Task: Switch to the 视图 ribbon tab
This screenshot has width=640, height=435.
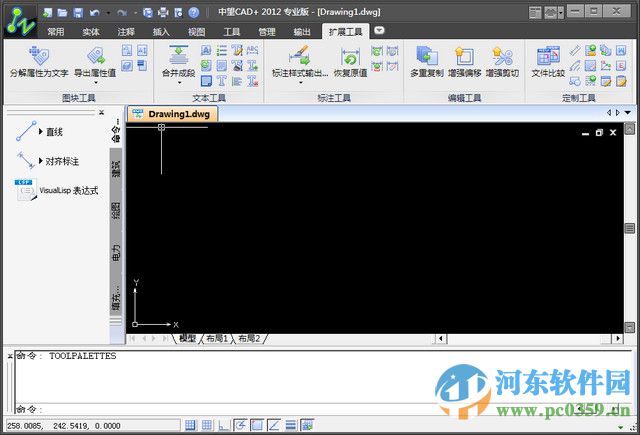Action: (196, 31)
